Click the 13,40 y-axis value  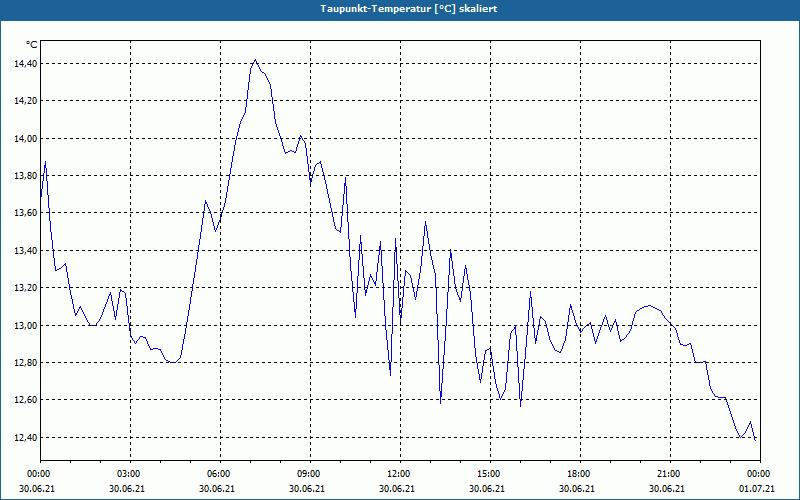point(25,251)
